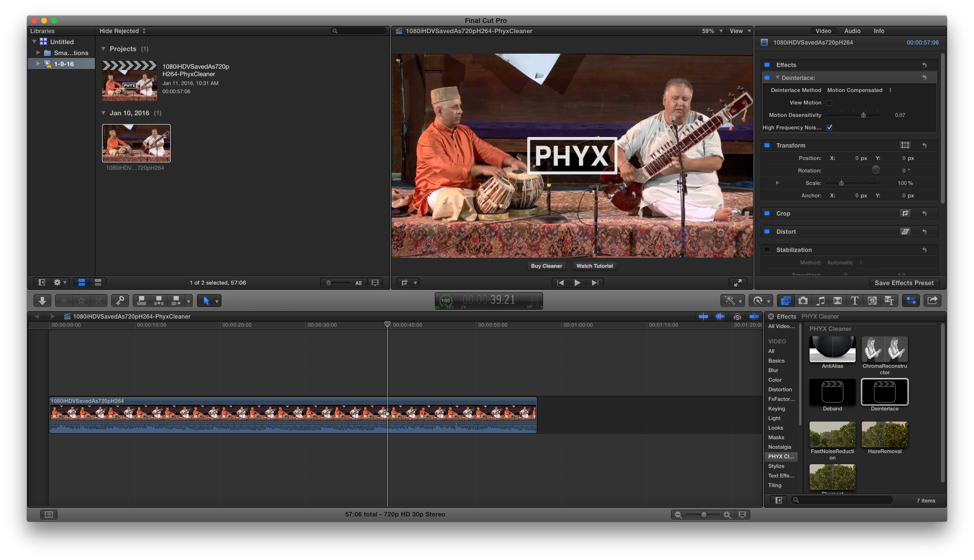Open the viewer 59% zoom menu

coord(712,31)
